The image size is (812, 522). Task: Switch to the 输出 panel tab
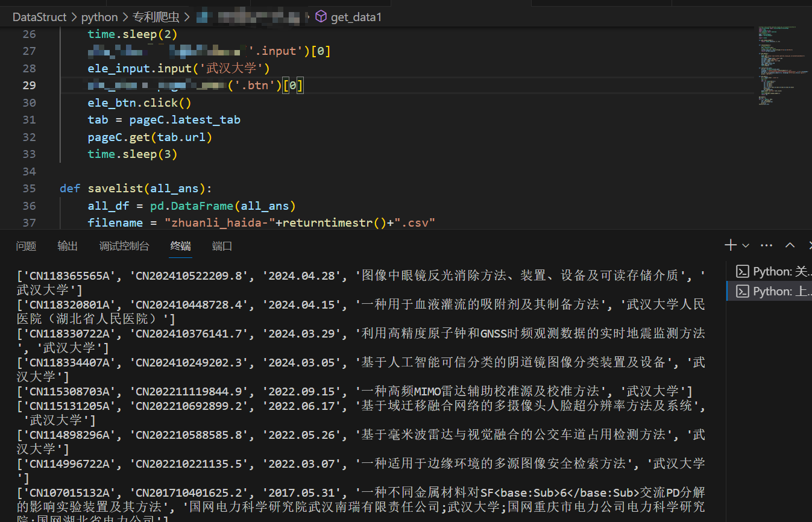[x=68, y=246]
